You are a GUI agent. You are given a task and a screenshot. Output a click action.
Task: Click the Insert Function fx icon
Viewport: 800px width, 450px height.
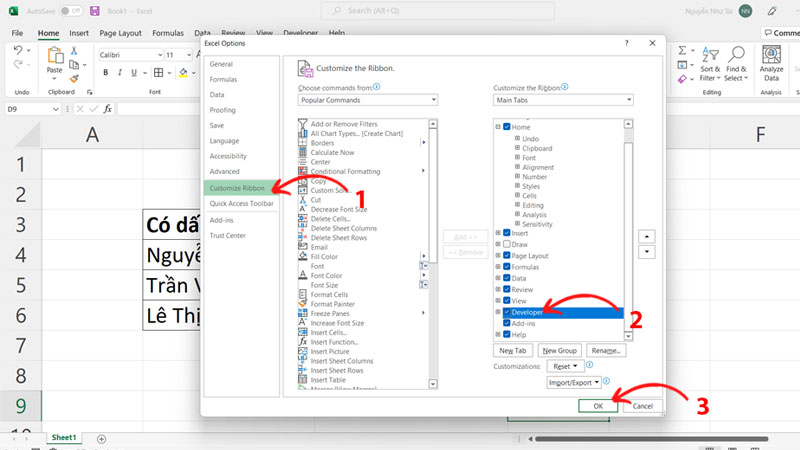point(107,108)
